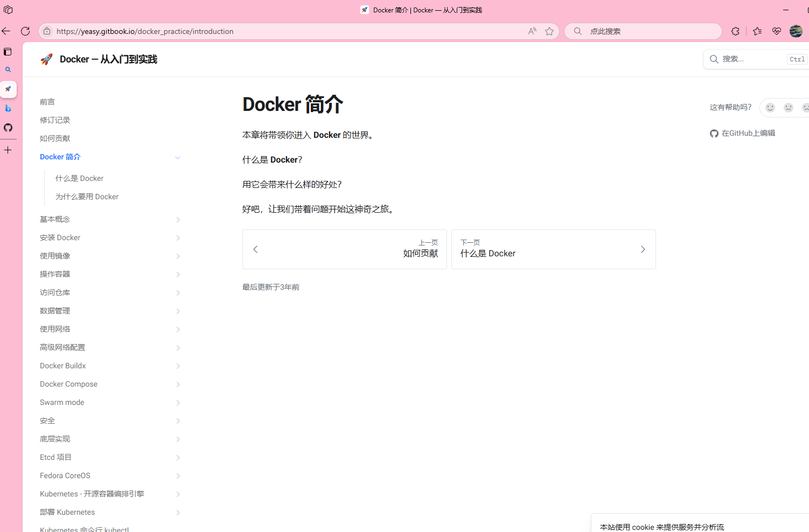The width and height of the screenshot is (809, 532).
Task: Expand the 基本概念 section chevron
Action: click(178, 220)
